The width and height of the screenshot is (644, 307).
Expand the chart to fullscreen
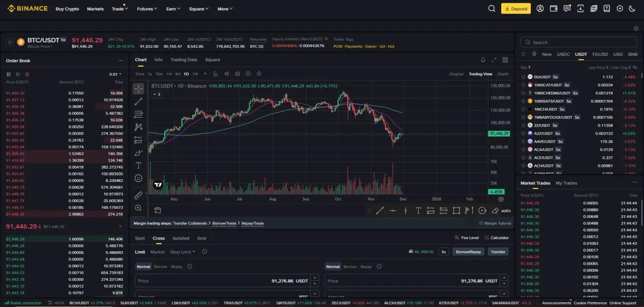(x=494, y=60)
